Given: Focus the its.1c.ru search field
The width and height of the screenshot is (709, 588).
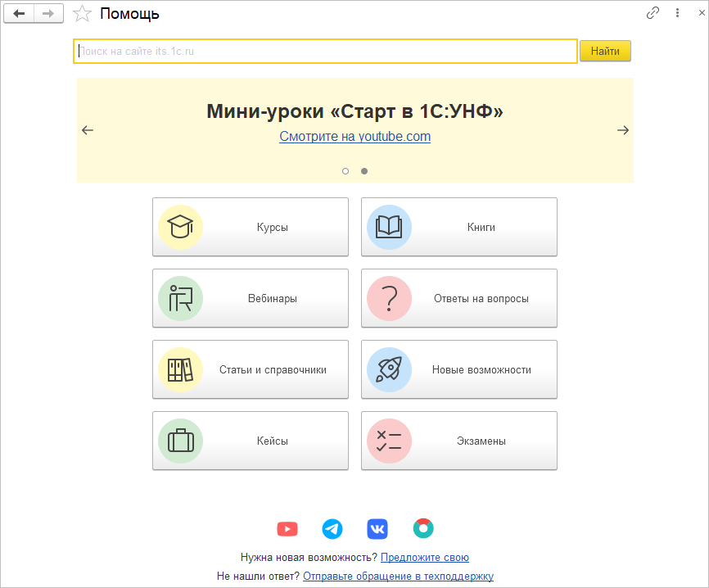Looking at the screenshot, I should click(x=325, y=51).
